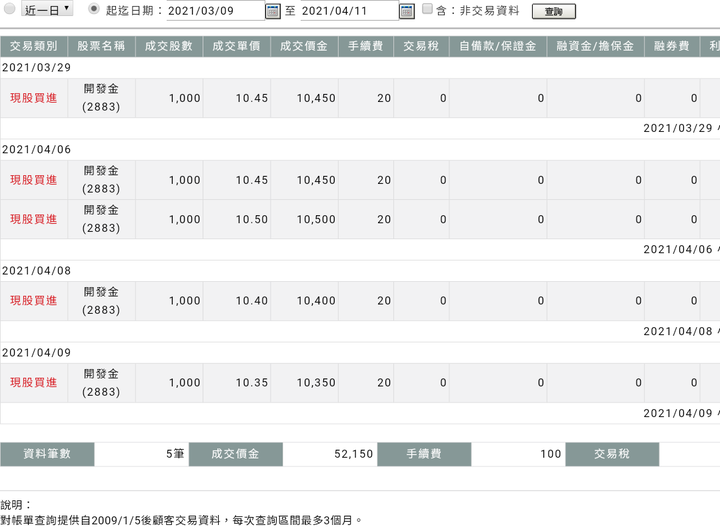Click the 說明 notes heading
The width and height of the screenshot is (720, 529).
point(16,505)
